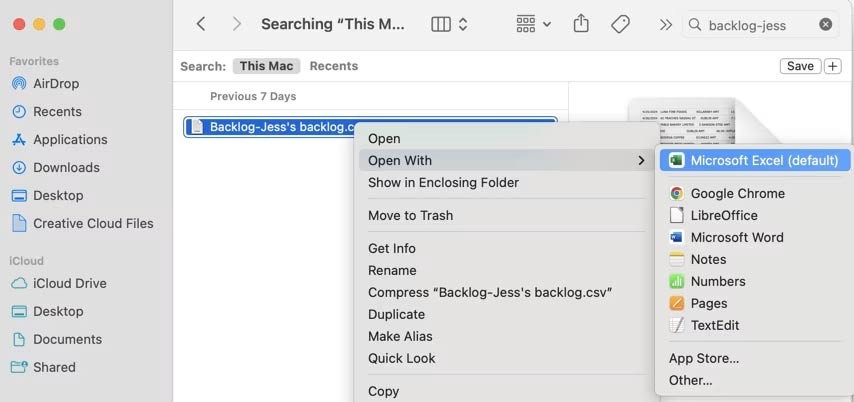Go back with the left chevron
Viewport: 854px width, 402px height.
click(201, 24)
